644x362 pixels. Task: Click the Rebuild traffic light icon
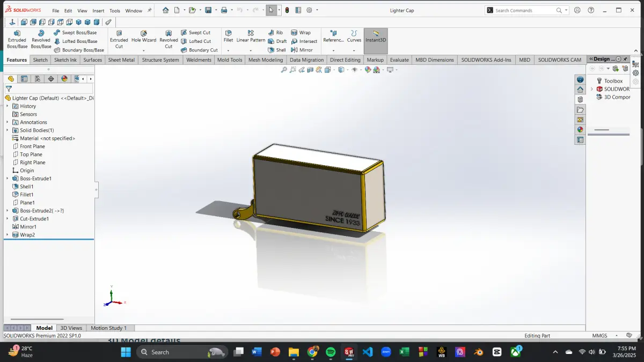coord(287,10)
